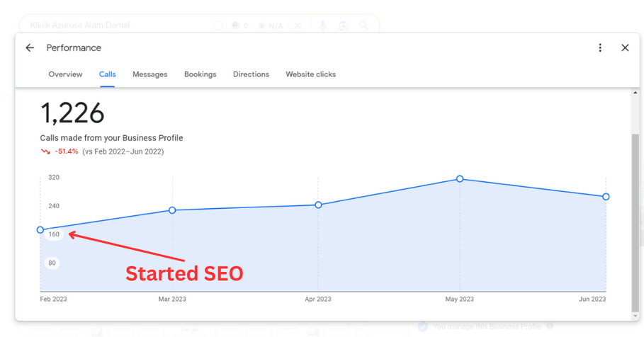Screen dimensions: 644x337
Task: Click the magnifying glass search icon
Action: click(x=363, y=25)
